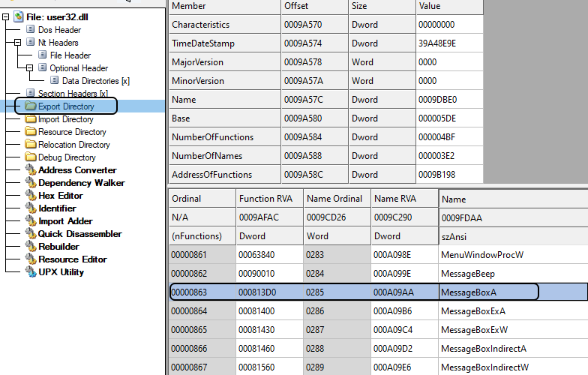588x375 pixels.
Task: Open Dependency Walker via its icon
Action: [x=31, y=183]
